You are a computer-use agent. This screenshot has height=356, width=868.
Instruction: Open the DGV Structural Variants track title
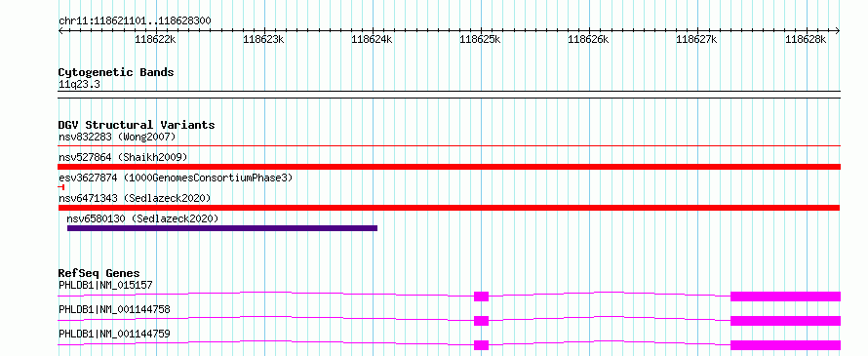click(x=137, y=125)
